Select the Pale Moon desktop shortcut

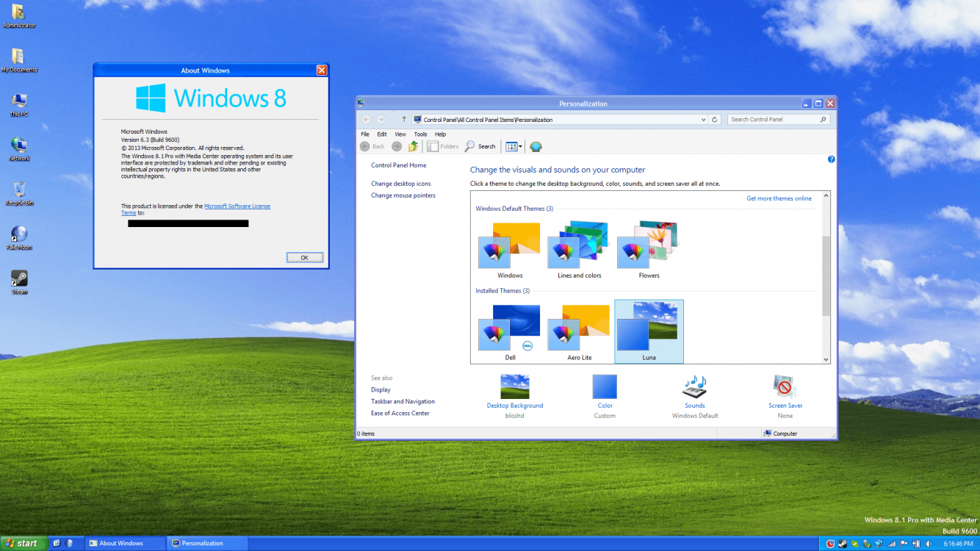19,238
